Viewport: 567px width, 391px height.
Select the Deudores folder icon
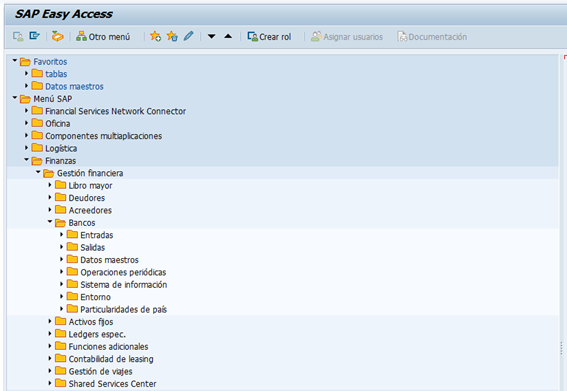(60, 197)
